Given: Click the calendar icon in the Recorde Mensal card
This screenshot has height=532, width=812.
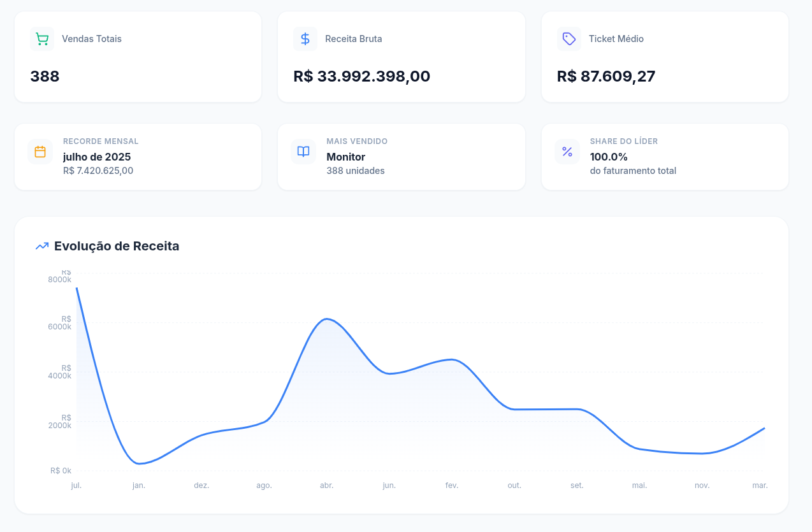Looking at the screenshot, I should tap(40, 152).
